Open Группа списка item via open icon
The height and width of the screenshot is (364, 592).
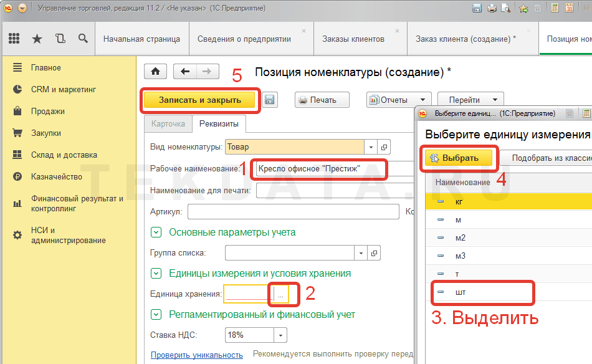pos(374,253)
